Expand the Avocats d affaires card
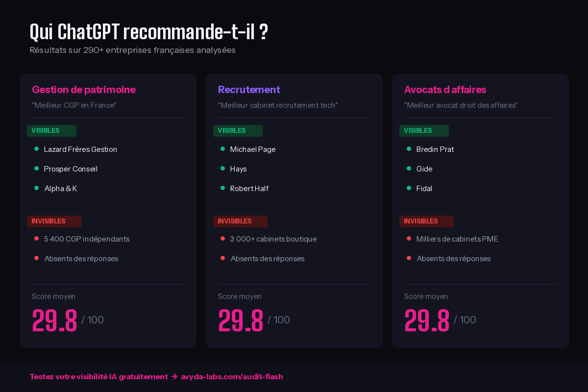The width and height of the screenshot is (588, 392). (480, 211)
